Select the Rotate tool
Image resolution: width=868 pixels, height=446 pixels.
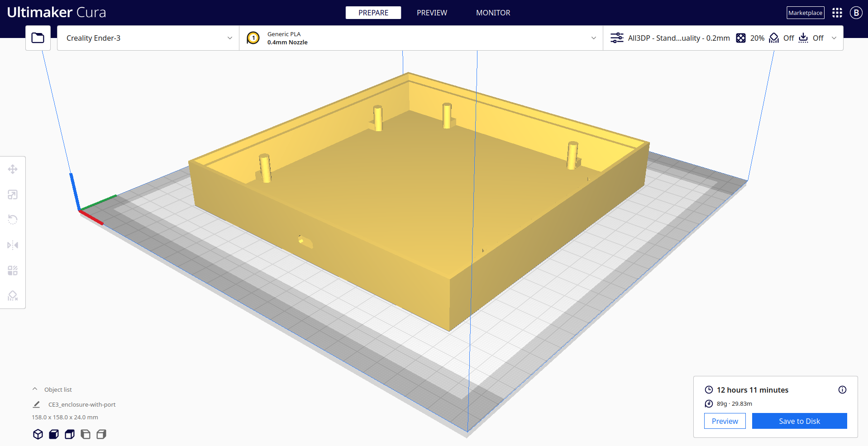[13, 220]
